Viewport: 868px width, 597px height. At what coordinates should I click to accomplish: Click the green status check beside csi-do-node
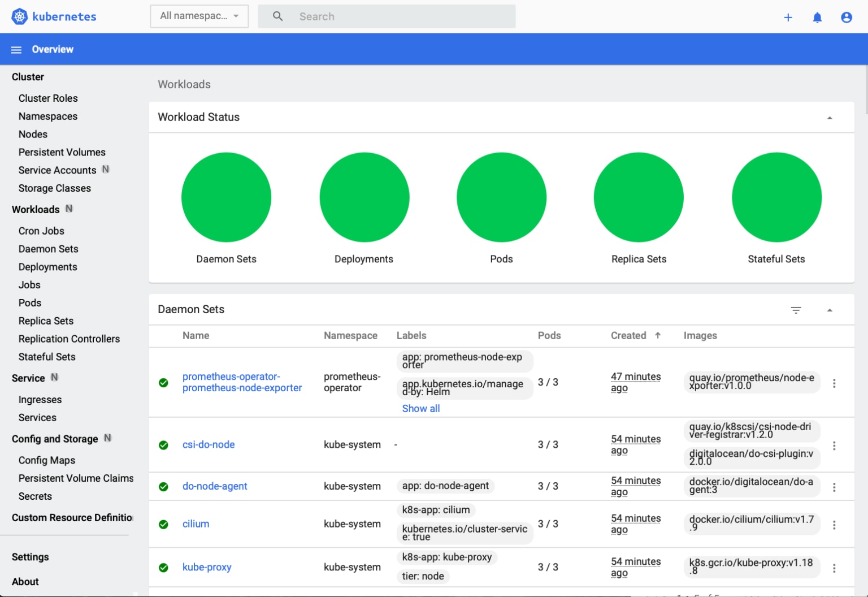(x=163, y=445)
